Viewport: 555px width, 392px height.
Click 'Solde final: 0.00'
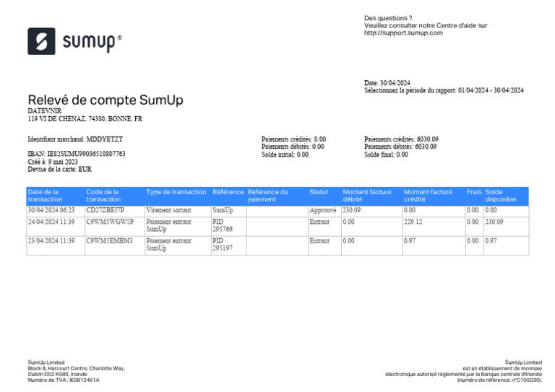point(386,154)
